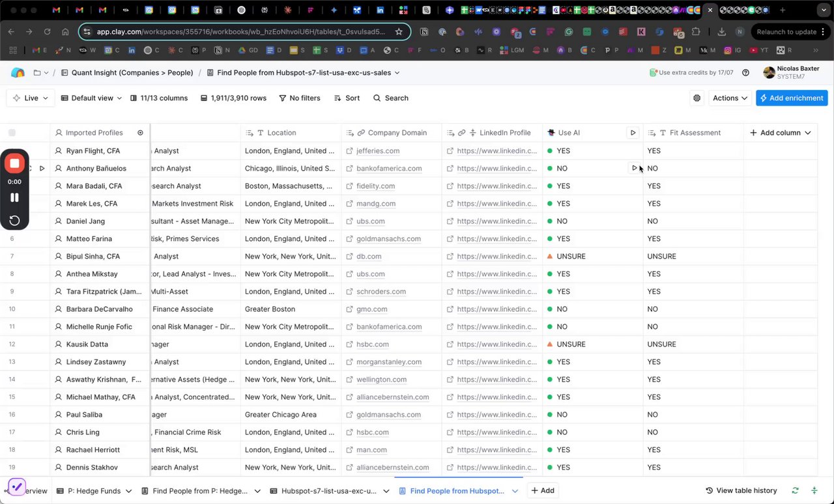Open the Add column dropdown
This screenshot has height=504, width=834.
pyautogui.click(x=780, y=133)
